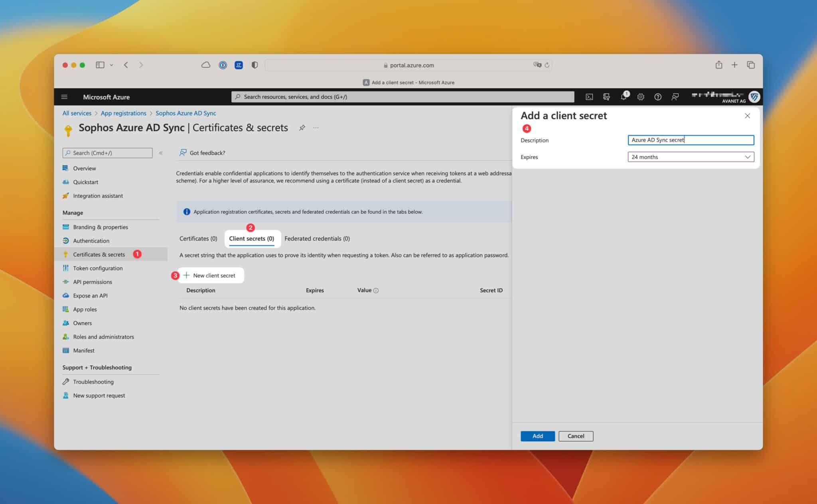Screen dimensions: 817x504
Task: Pin the Certificates & secrets page
Action: [x=302, y=128]
